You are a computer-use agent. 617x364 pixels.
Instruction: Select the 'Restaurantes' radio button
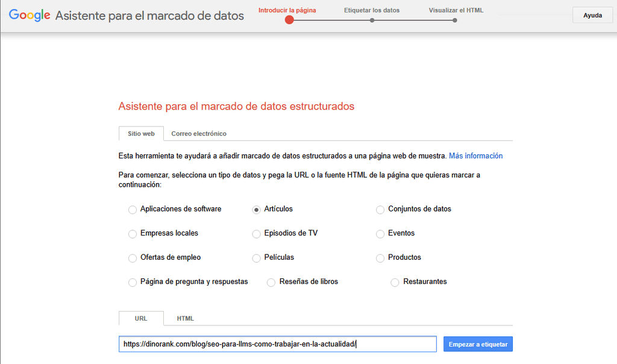click(395, 282)
